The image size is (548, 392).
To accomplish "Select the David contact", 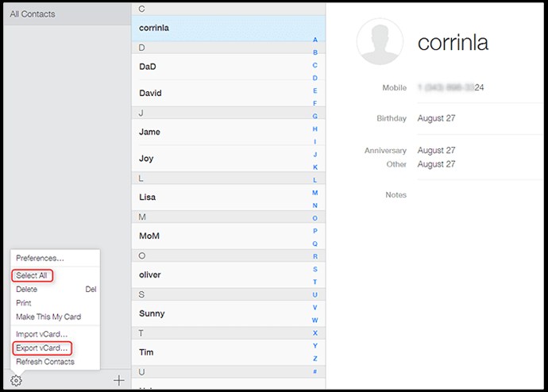I will coord(150,93).
